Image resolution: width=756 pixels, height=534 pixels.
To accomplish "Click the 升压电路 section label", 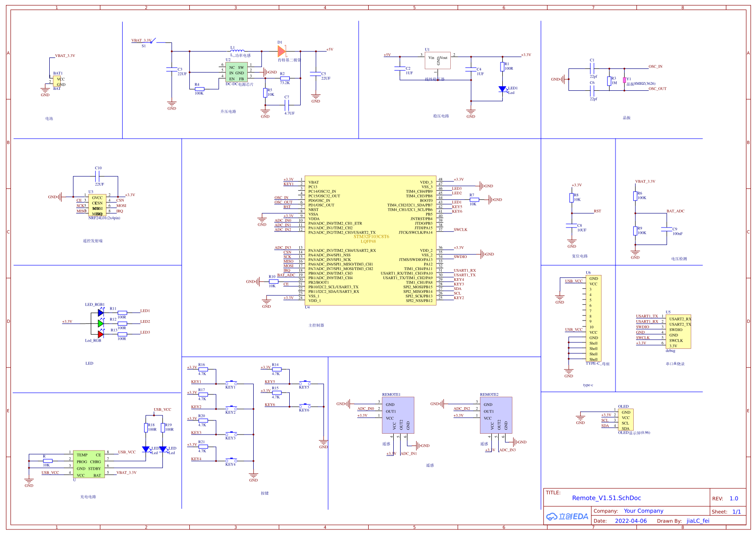I will pos(228,112).
